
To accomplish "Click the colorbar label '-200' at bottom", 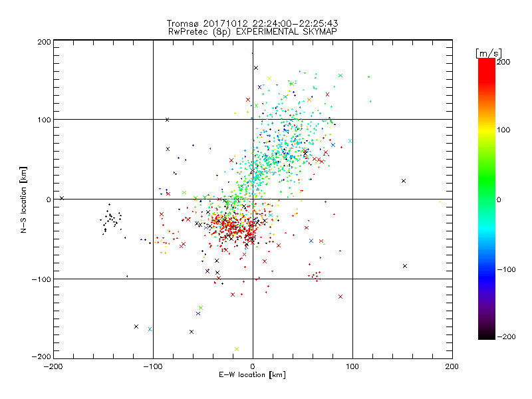I will pos(506,336).
